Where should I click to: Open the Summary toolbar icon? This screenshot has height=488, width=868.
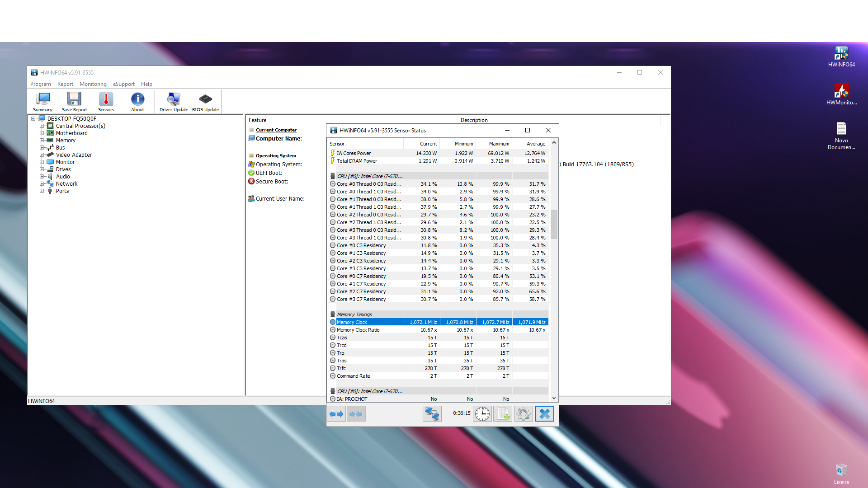point(42,102)
